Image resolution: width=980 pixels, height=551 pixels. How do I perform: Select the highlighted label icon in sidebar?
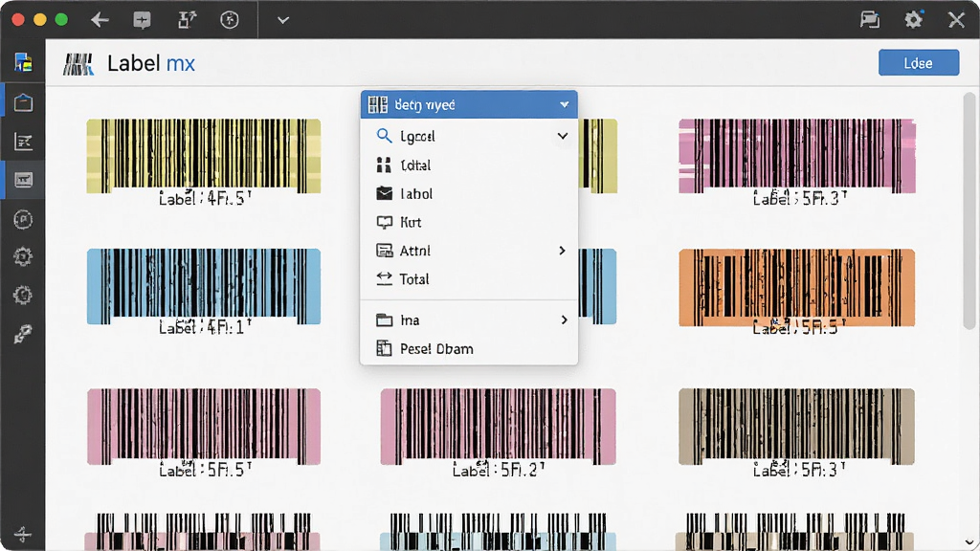(x=23, y=180)
